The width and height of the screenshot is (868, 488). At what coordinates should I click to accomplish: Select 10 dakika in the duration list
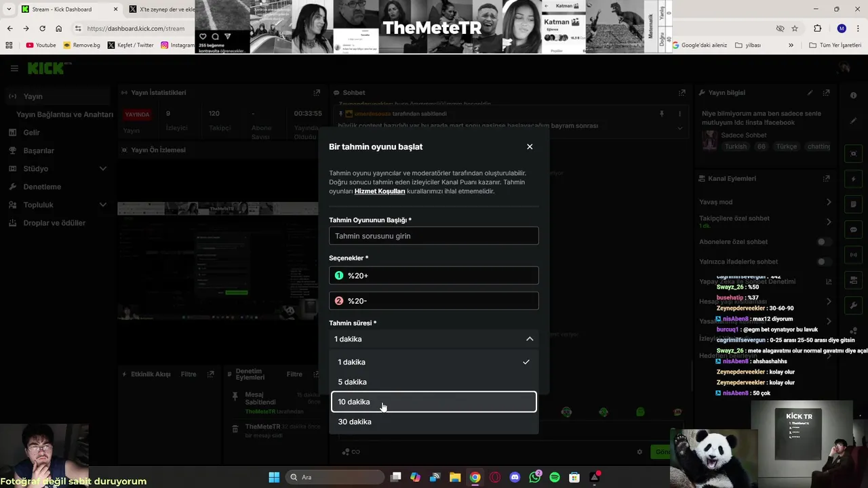(434, 402)
